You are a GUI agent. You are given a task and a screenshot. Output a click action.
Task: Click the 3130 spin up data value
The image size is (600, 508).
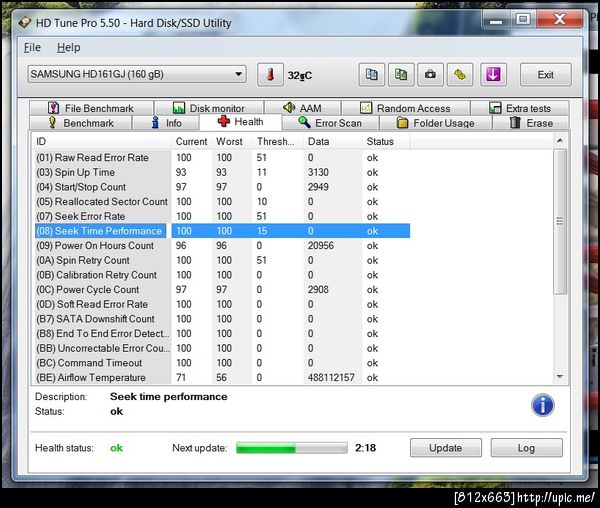(x=318, y=172)
